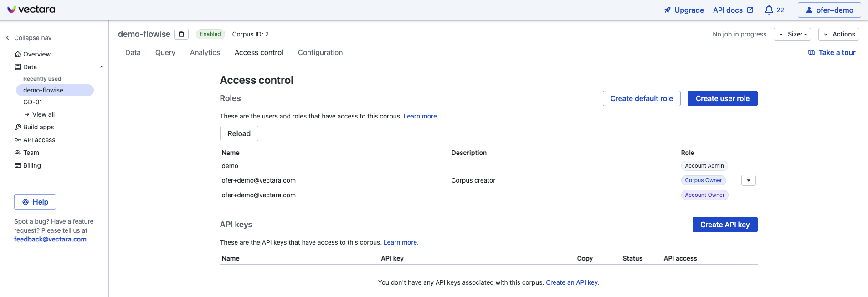Expand the Actions dropdown menu

[838, 34]
